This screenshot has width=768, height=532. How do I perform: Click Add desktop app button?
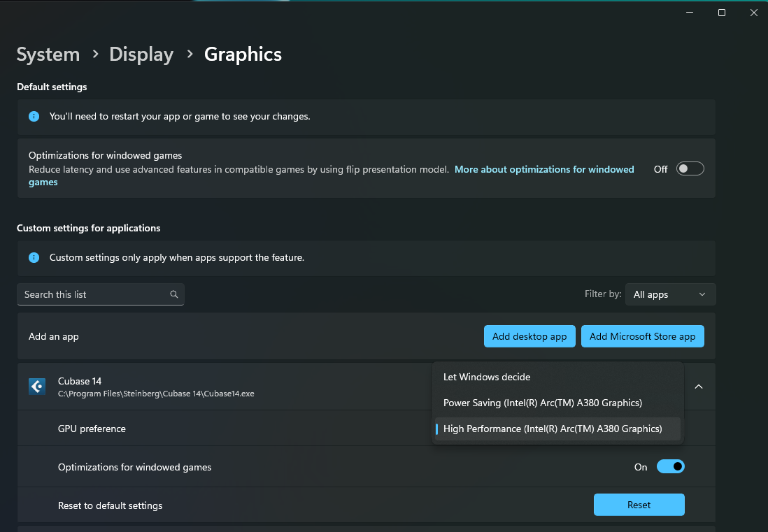click(529, 336)
